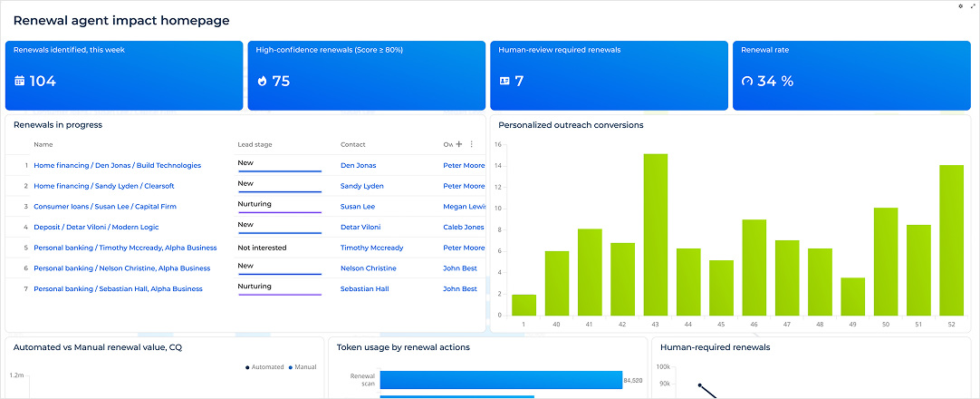The height and width of the screenshot is (399, 980).
Task: Open Home financing / Den Jonas / Build Technologies
Action: pos(117,165)
